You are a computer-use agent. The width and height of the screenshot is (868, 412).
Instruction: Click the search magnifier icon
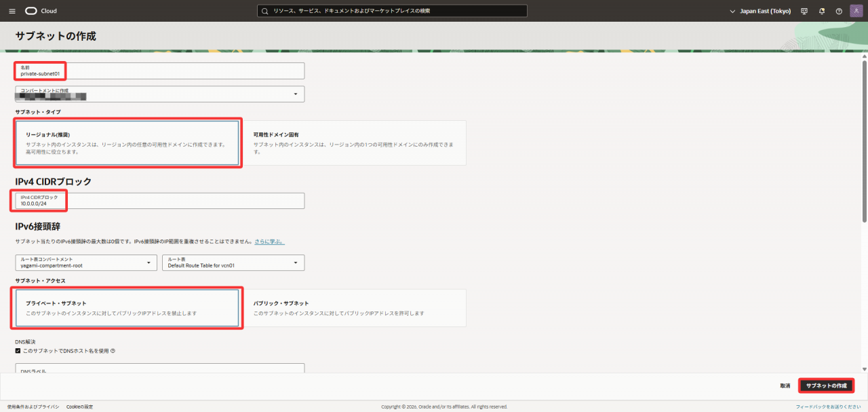[265, 11]
